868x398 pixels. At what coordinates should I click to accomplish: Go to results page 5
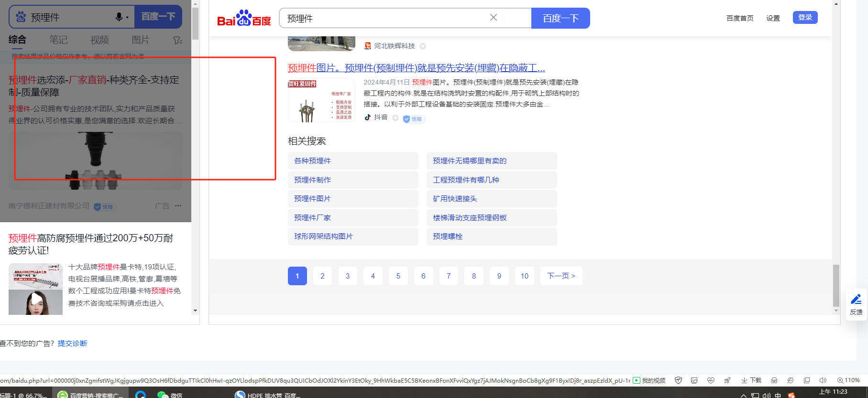398,276
